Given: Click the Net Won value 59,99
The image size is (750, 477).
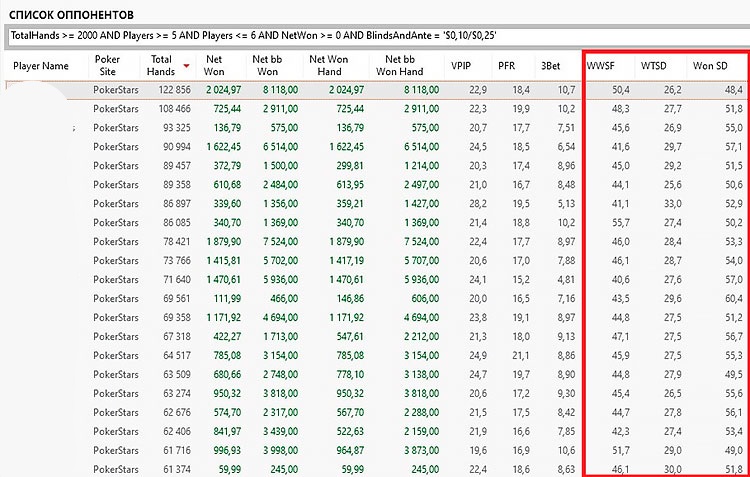Looking at the screenshot, I should pyautogui.click(x=230, y=469).
